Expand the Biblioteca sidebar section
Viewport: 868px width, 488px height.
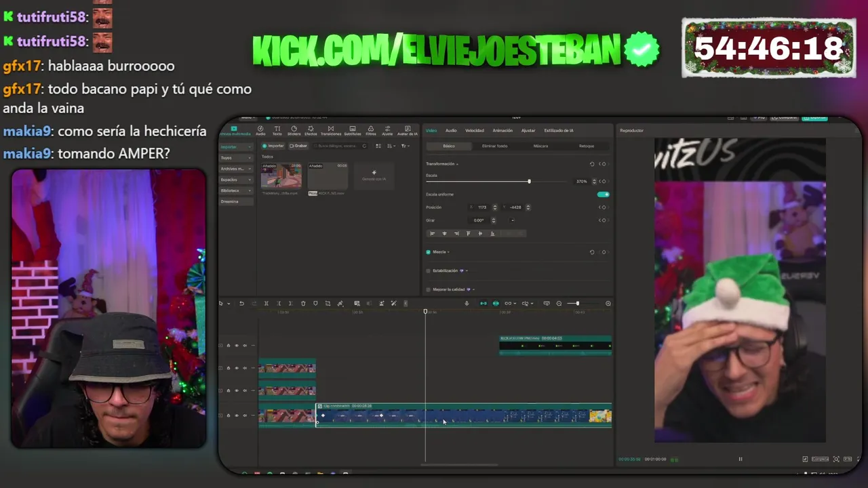pyautogui.click(x=236, y=190)
